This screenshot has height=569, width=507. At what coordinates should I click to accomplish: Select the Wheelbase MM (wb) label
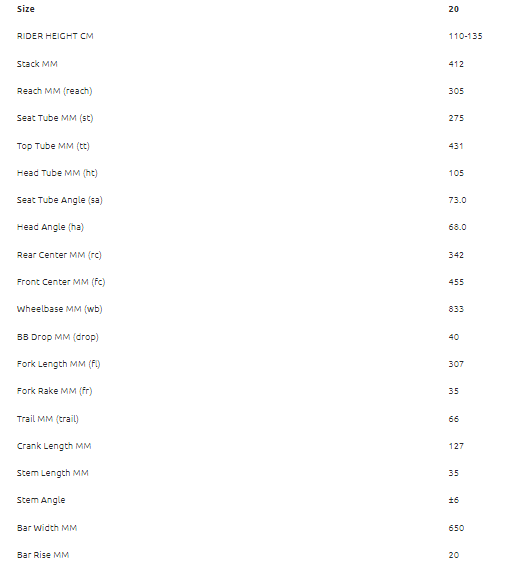point(60,309)
